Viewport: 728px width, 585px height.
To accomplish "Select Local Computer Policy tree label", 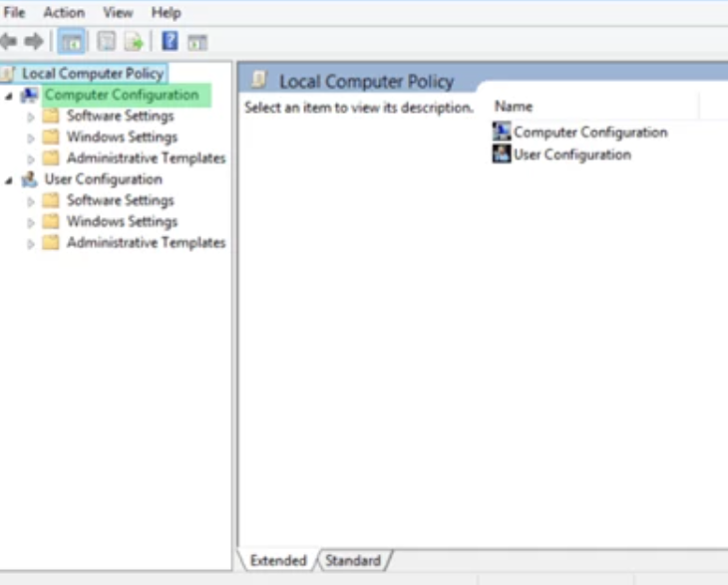I will [x=93, y=74].
